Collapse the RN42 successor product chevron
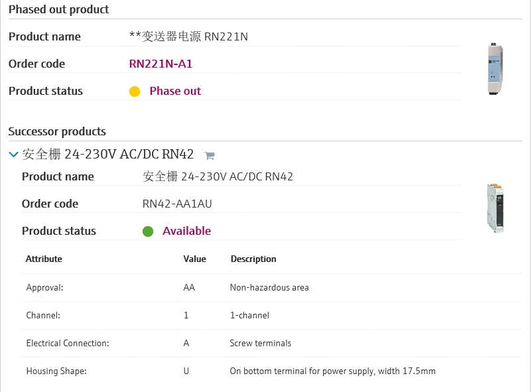Screen dimensions: 532x392 [x=13, y=155]
